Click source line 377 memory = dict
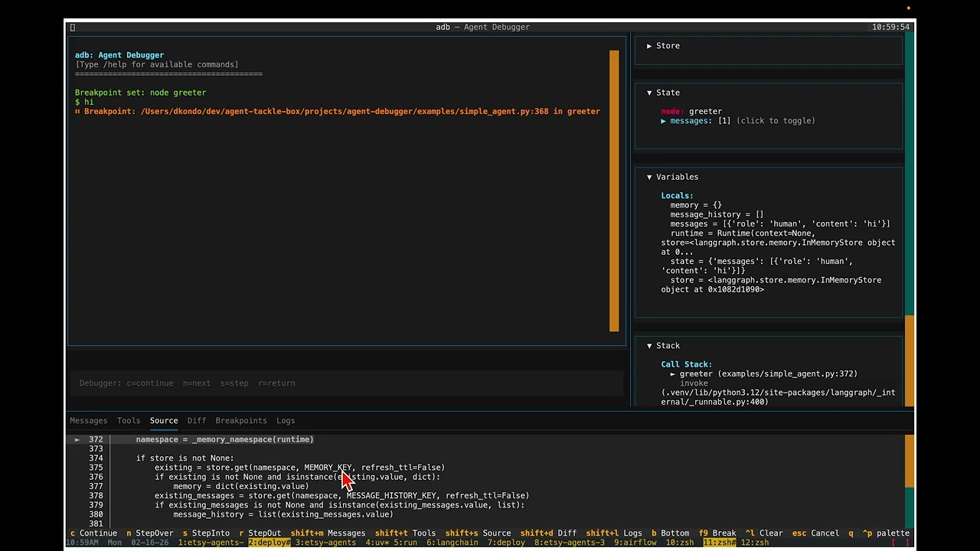The height and width of the screenshot is (551, 980). (x=241, y=487)
